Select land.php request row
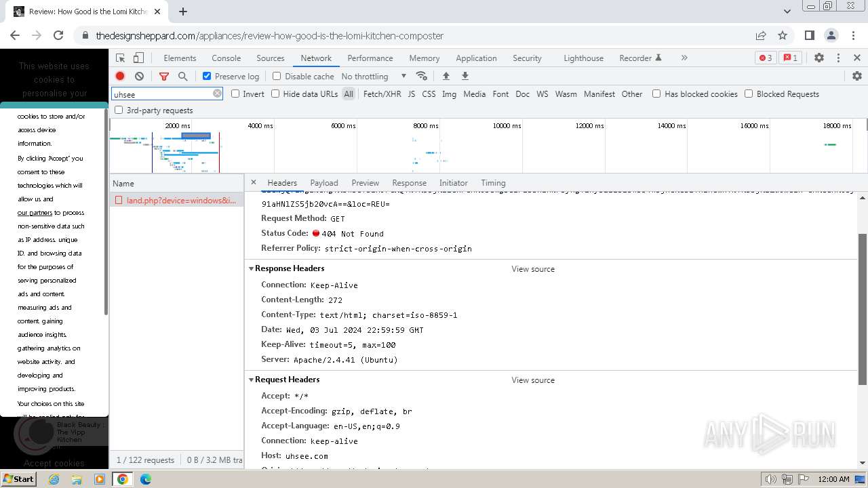The height and width of the screenshot is (488, 868). click(x=177, y=200)
